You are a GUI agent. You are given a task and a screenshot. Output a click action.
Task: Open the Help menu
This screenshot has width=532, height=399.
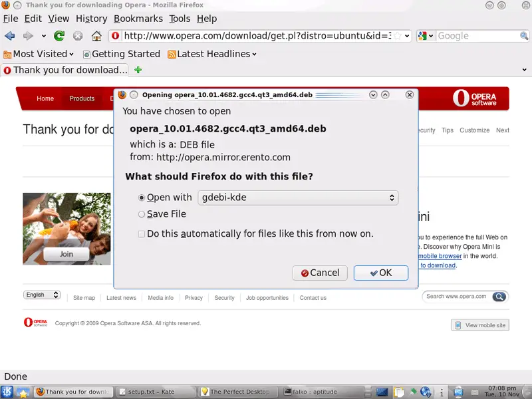click(x=207, y=19)
